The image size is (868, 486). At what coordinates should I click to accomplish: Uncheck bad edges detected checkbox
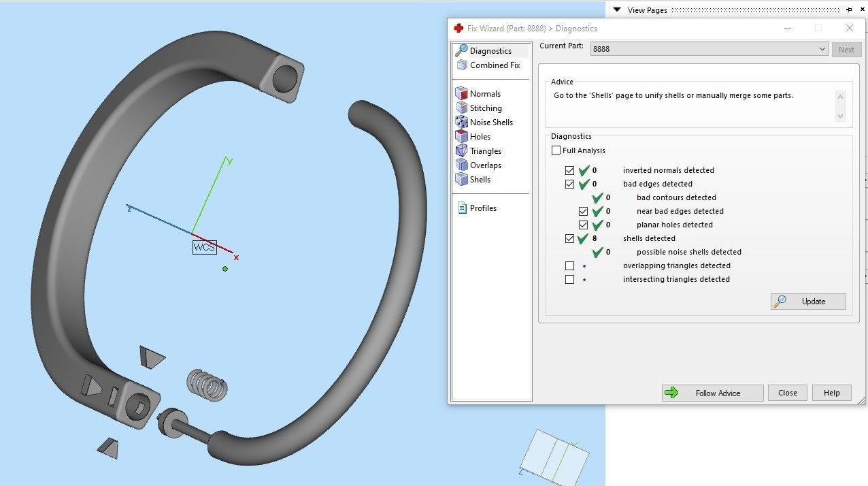(x=569, y=184)
